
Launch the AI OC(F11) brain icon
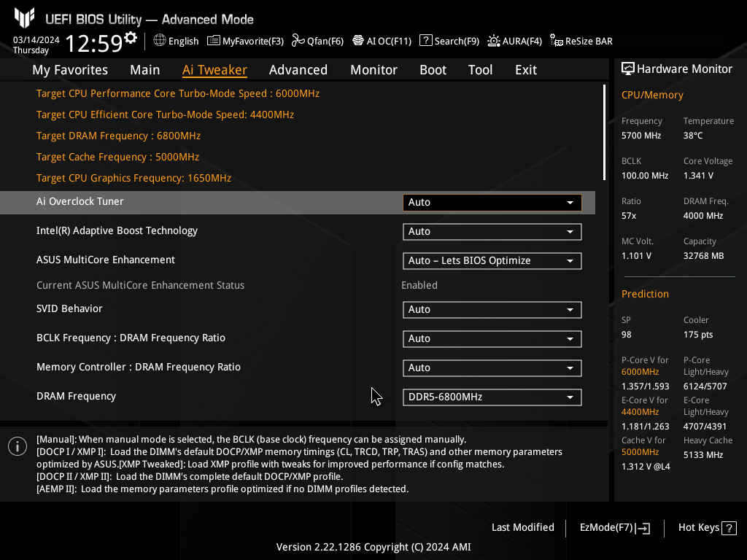[357, 41]
